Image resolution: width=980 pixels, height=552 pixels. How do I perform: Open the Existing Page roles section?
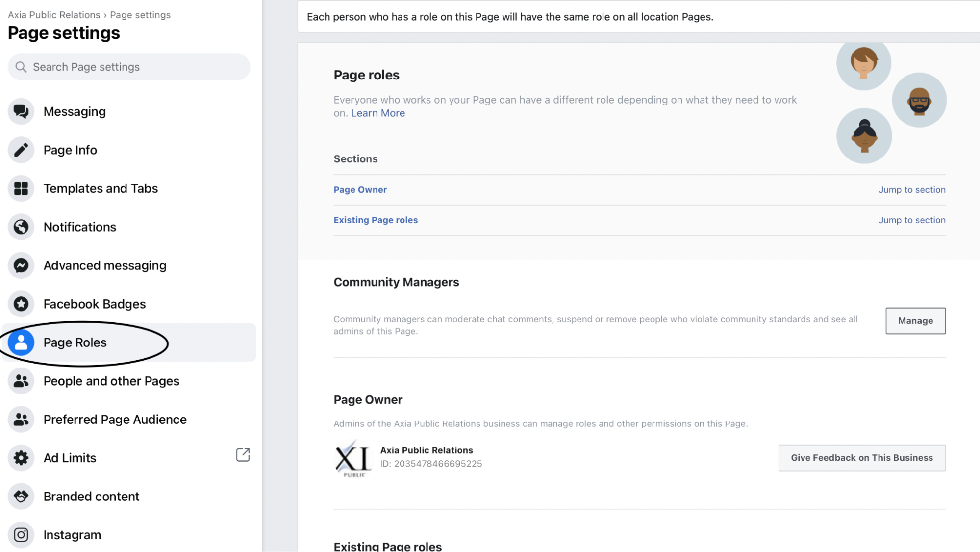point(376,220)
